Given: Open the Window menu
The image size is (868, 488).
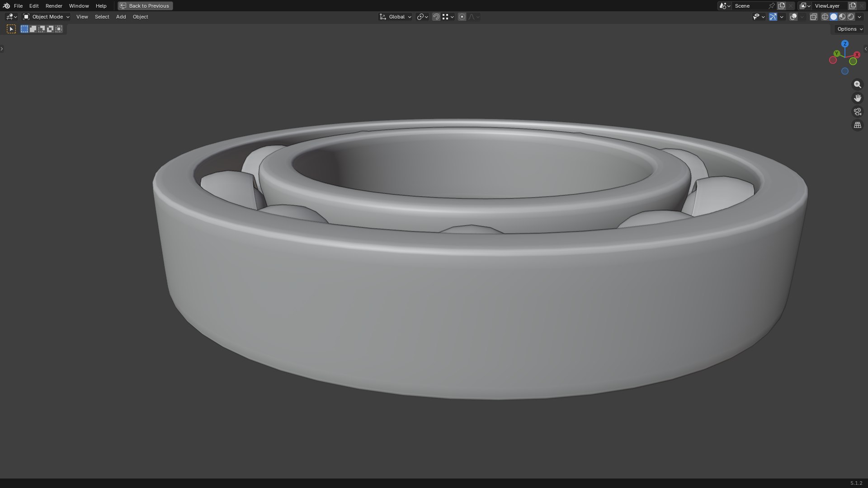Looking at the screenshot, I should (79, 6).
